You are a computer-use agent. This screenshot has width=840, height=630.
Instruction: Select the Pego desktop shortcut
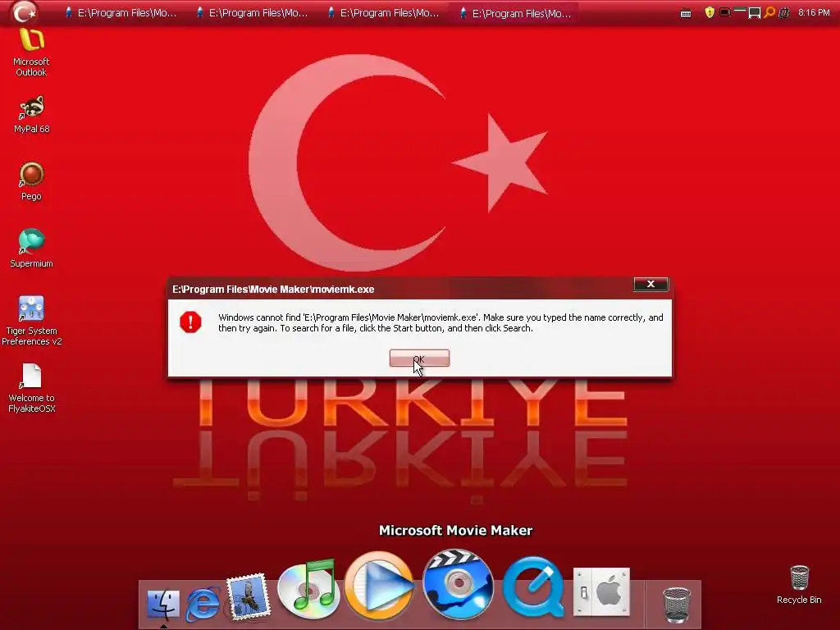tap(31, 181)
